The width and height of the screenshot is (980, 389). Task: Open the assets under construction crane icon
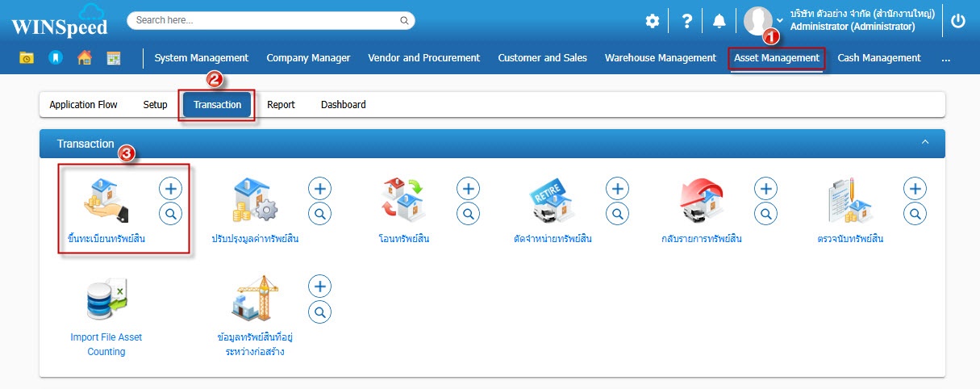click(x=255, y=300)
